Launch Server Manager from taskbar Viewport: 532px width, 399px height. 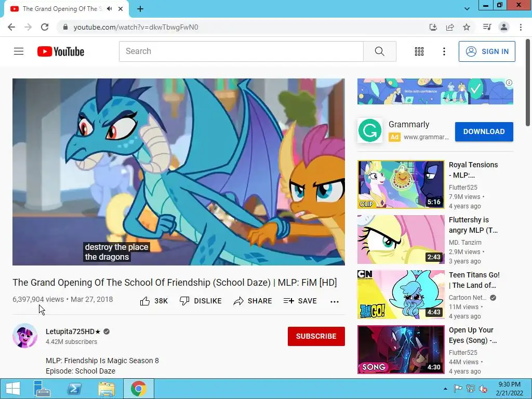coord(42,389)
